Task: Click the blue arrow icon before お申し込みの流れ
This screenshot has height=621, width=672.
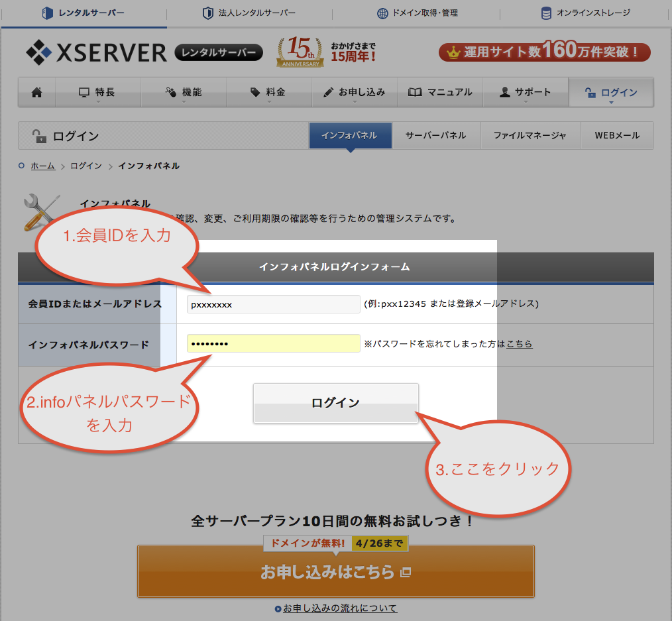Action: coord(278,608)
